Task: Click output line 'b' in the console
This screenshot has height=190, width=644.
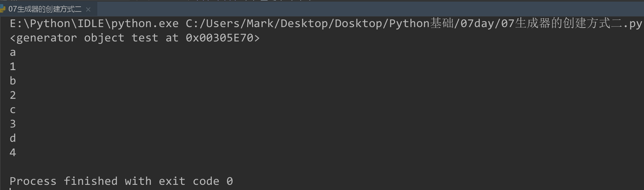Action: coord(12,81)
